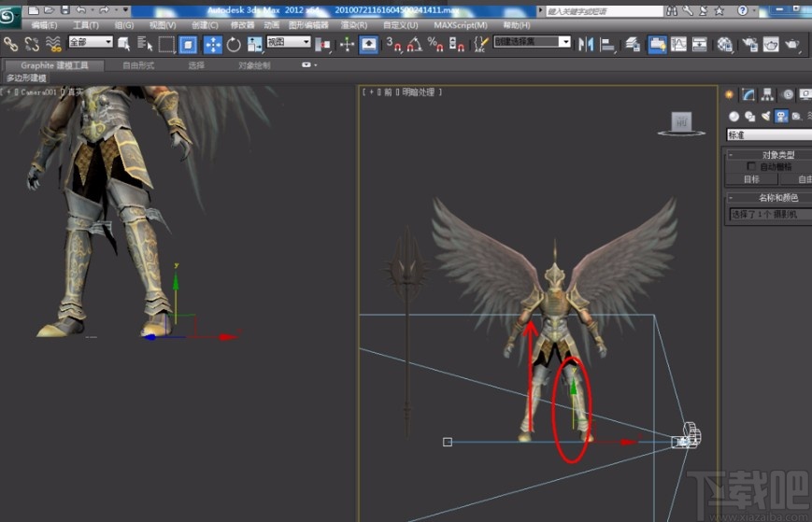Click the Open File icon in quick access bar
This screenshot has width=812, height=522.
coord(50,10)
